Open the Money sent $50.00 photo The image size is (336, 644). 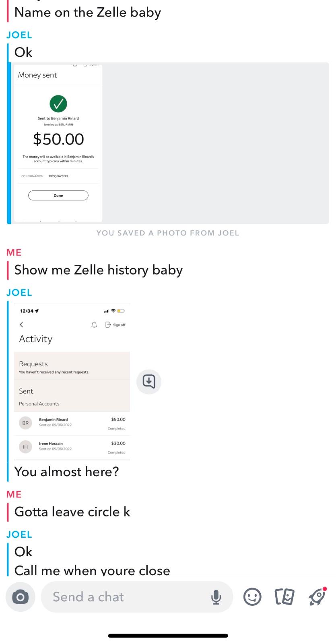coord(58,143)
